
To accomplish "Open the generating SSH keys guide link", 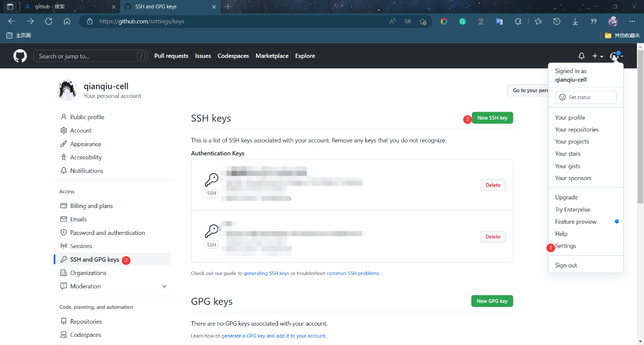I will tap(266, 273).
